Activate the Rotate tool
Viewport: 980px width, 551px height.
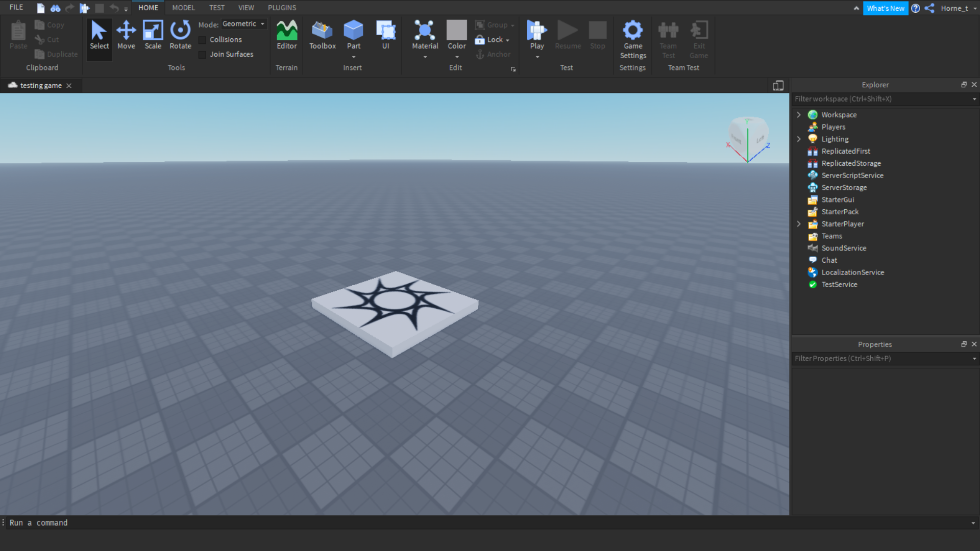180,35
